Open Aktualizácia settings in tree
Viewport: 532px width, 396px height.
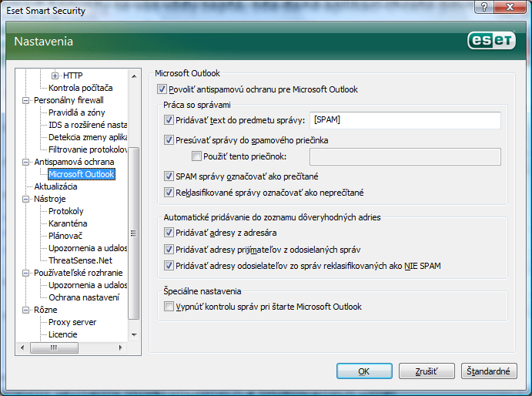tap(55, 186)
